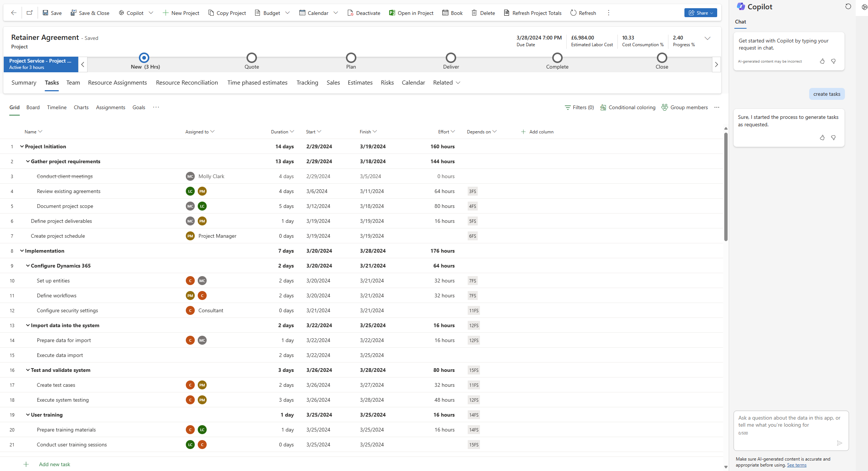Click the Add new task button
This screenshot has height=471, width=868.
(x=54, y=464)
